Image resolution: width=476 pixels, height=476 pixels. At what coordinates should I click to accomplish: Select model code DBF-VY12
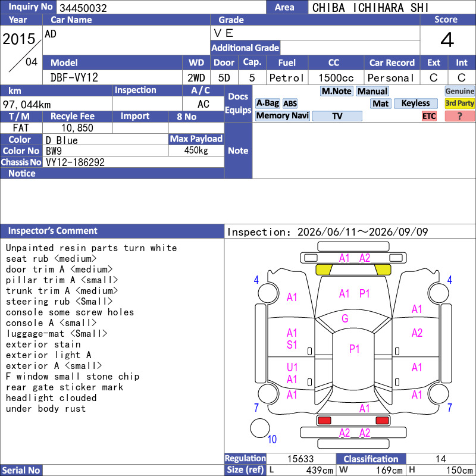(74, 78)
